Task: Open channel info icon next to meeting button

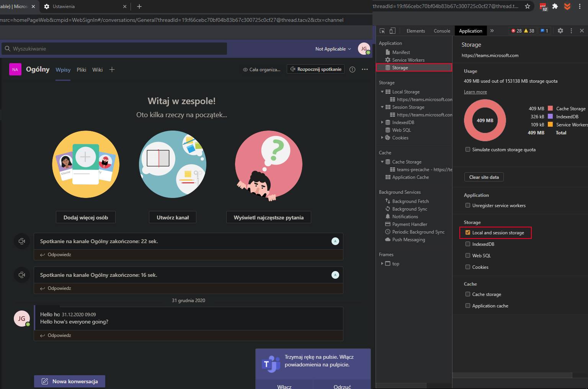Action: pyautogui.click(x=353, y=69)
